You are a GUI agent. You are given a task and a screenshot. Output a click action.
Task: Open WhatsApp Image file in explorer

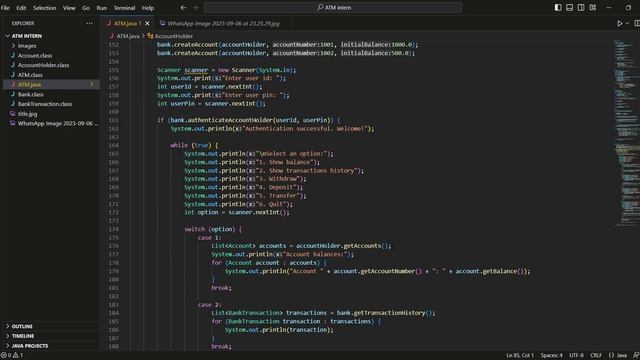tap(55, 123)
